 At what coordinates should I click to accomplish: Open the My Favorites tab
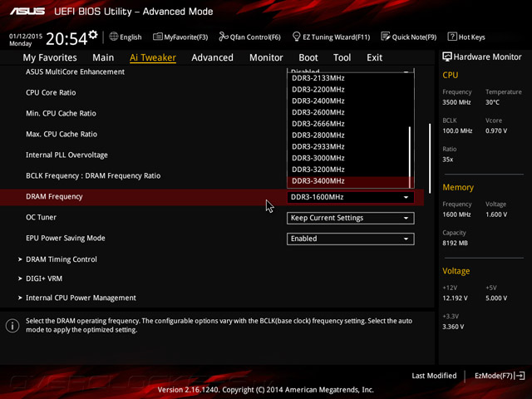tap(50, 57)
